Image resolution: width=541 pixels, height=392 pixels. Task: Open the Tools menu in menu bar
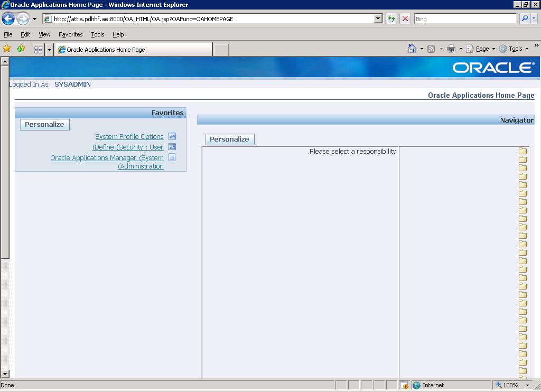tap(98, 34)
